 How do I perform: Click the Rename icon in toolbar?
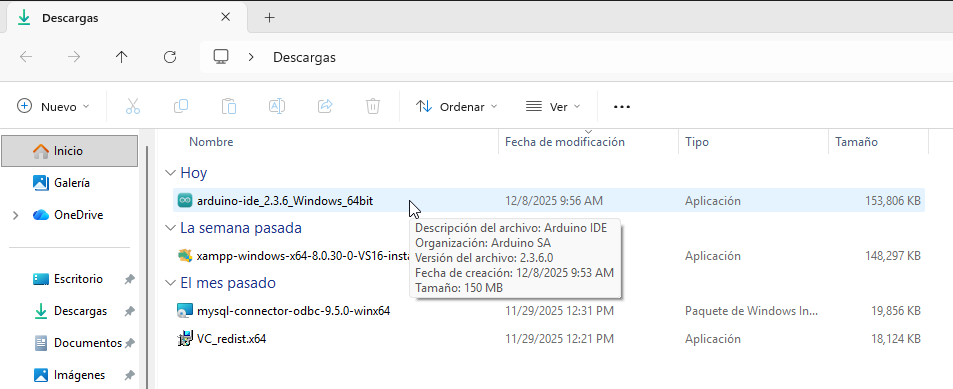[x=277, y=106]
